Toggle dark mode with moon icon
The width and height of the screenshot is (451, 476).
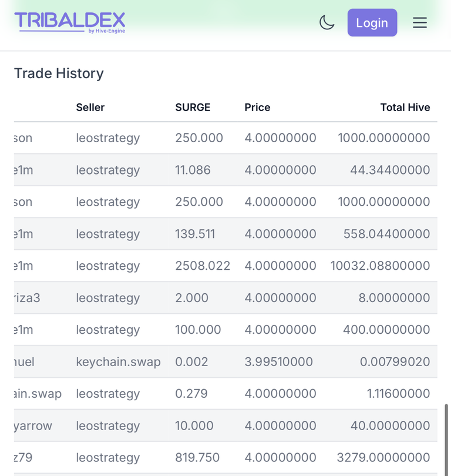(327, 23)
